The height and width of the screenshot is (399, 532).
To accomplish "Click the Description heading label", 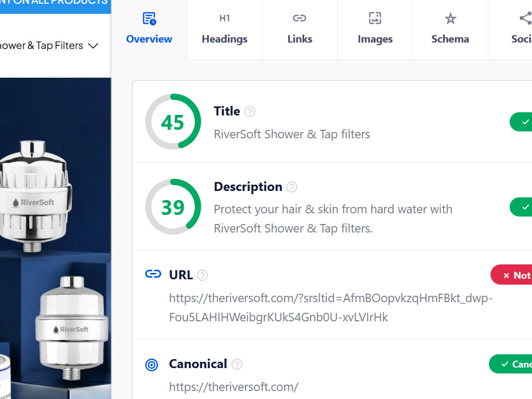I will tap(248, 187).
